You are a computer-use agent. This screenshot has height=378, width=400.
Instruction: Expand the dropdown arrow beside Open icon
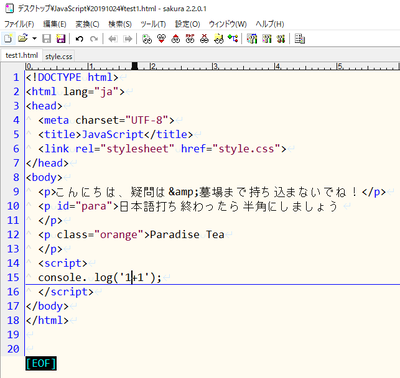click(x=34, y=39)
